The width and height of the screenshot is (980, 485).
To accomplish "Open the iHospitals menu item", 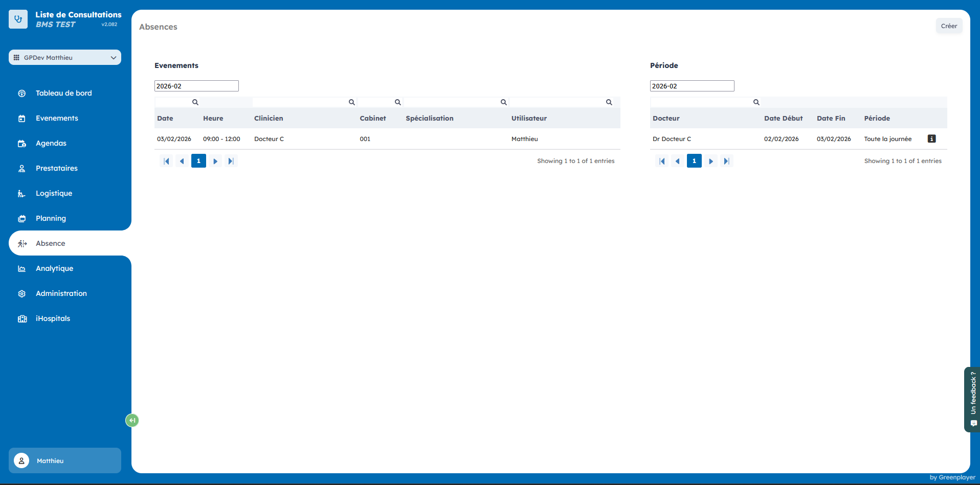I will pyautogui.click(x=53, y=318).
